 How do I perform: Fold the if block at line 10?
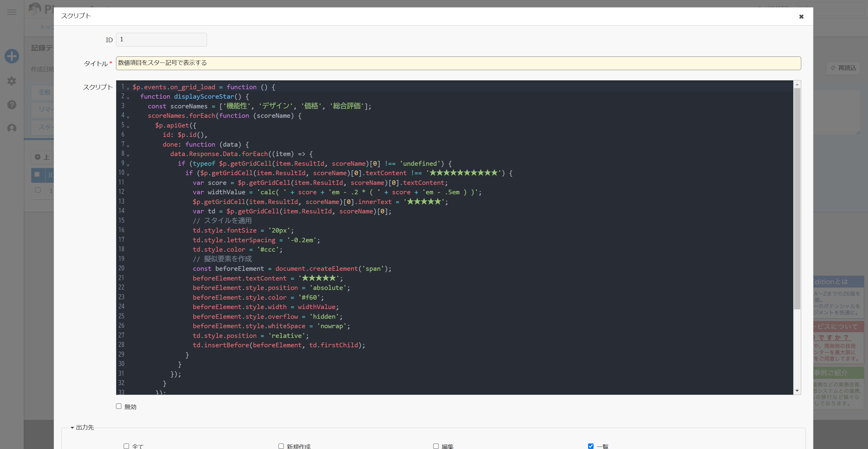[128, 174]
